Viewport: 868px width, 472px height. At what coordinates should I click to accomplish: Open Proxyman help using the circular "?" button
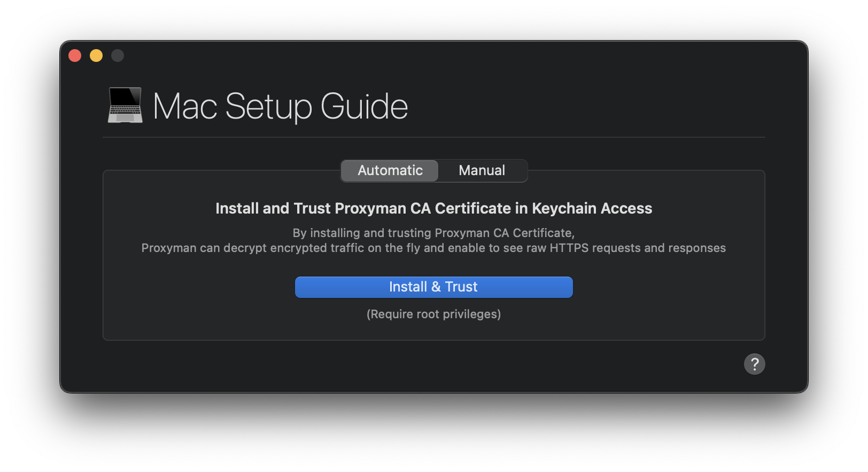pos(755,364)
